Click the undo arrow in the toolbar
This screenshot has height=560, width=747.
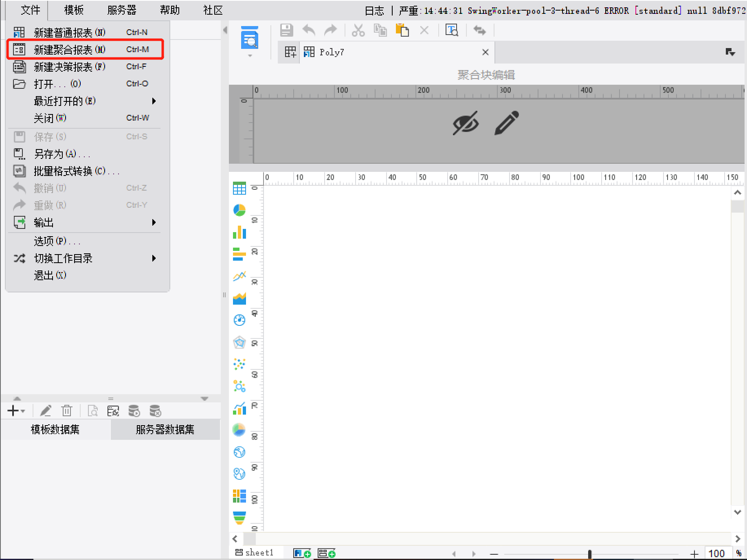(309, 30)
